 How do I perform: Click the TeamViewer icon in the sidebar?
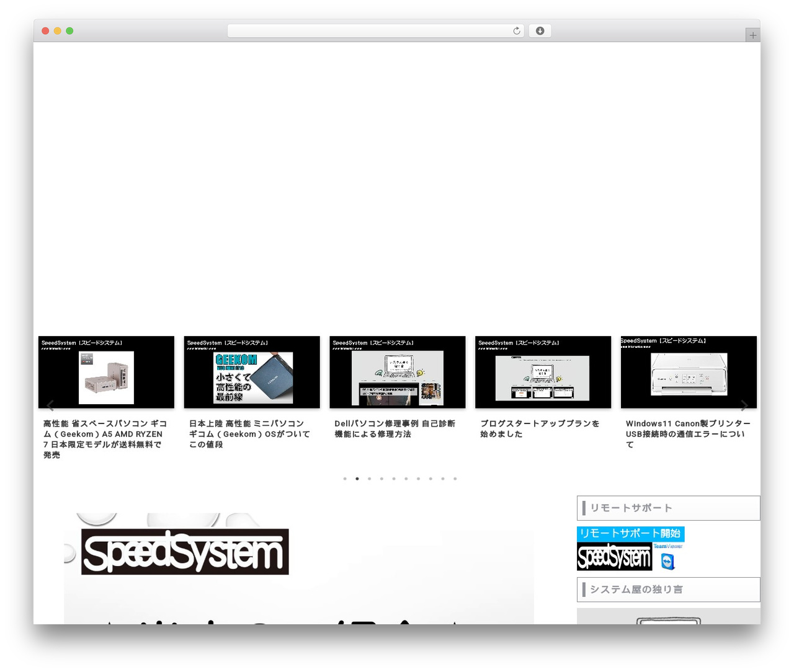pos(668,562)
